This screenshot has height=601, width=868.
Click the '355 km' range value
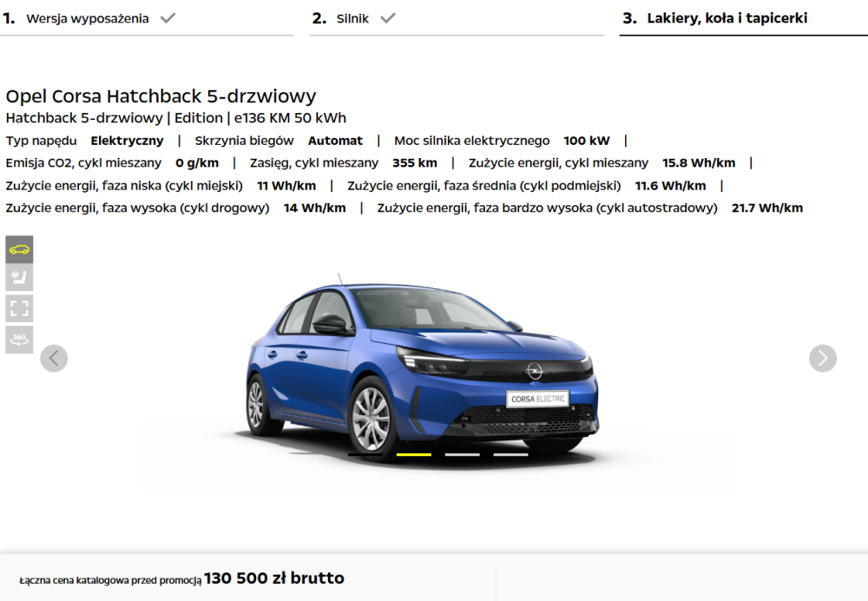(x=415, y=163)
